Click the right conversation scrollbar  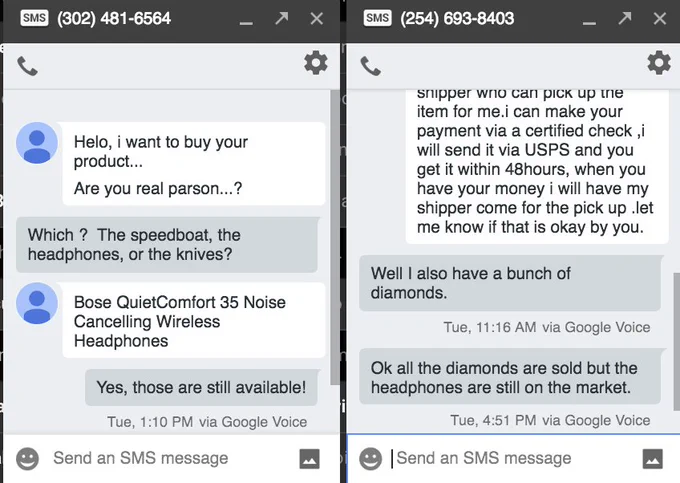coord(677,341)
